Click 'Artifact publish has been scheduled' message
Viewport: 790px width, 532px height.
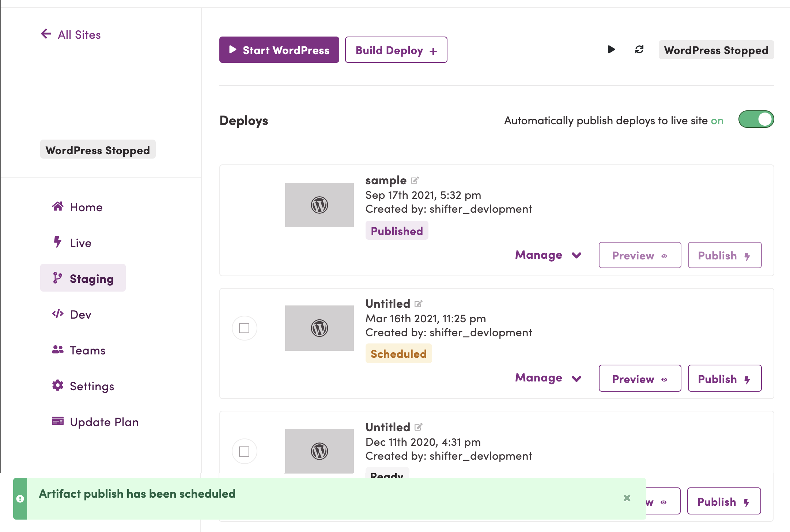tap(137, 494)
